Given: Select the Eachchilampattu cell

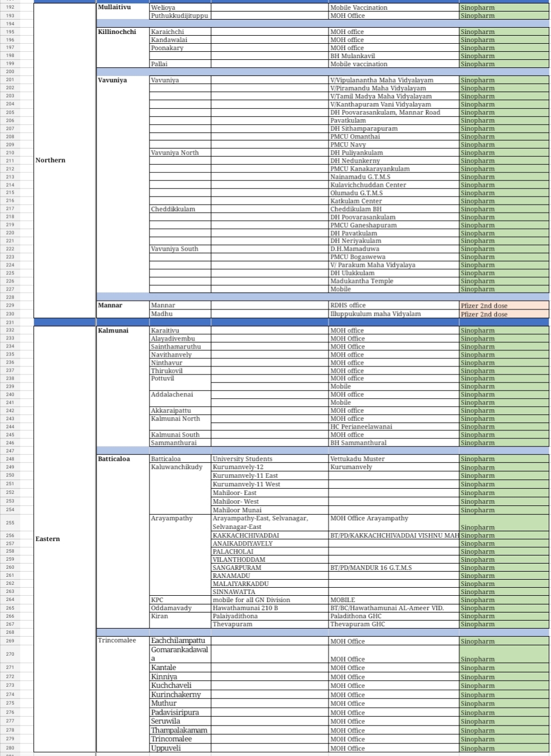Looking at the screenshot, I should point(180,641).
